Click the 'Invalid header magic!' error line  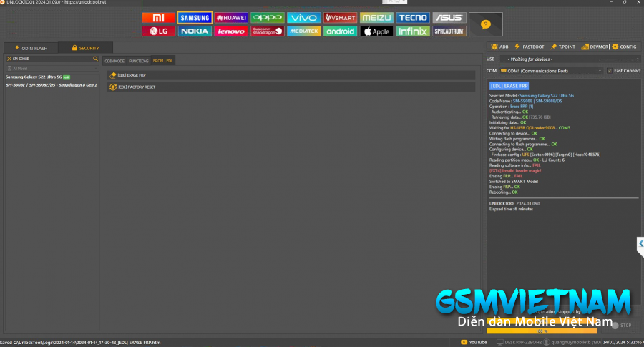coord(515,170)
